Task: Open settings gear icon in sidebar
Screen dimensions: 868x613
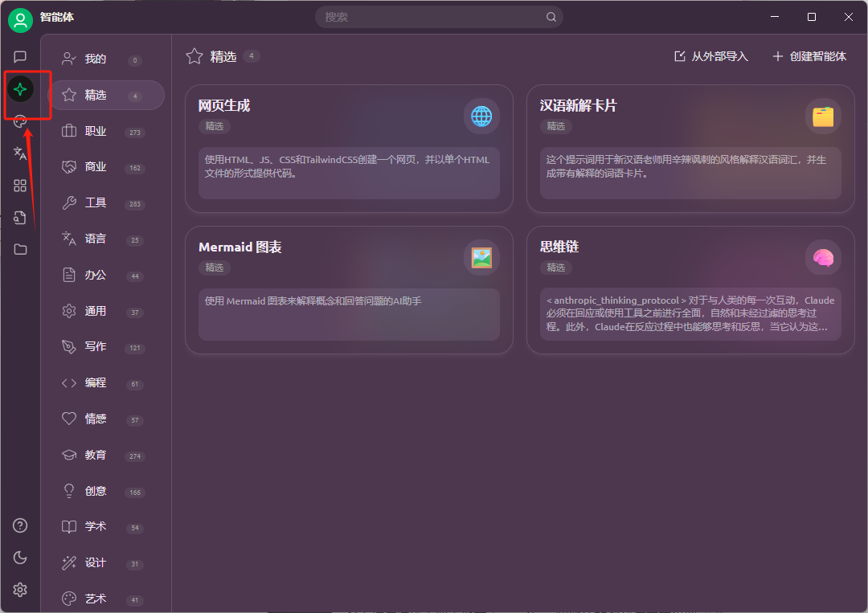Action: tap(20, 590)
